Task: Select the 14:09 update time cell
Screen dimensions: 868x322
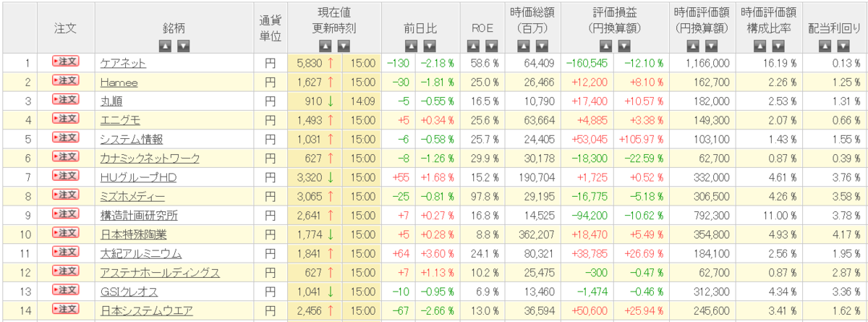Action: tap(361, 101)
